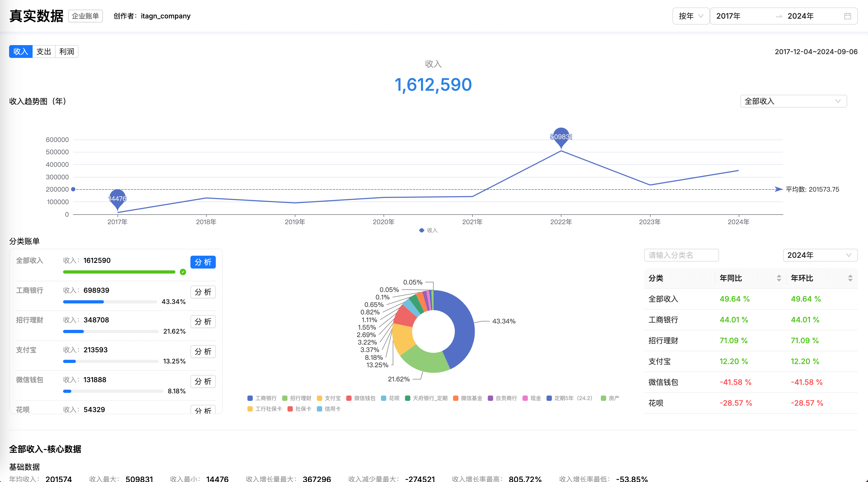Screen dimensions: 868x482
Task: Click 分析 button for 工商银行
Action: point(203,292)
